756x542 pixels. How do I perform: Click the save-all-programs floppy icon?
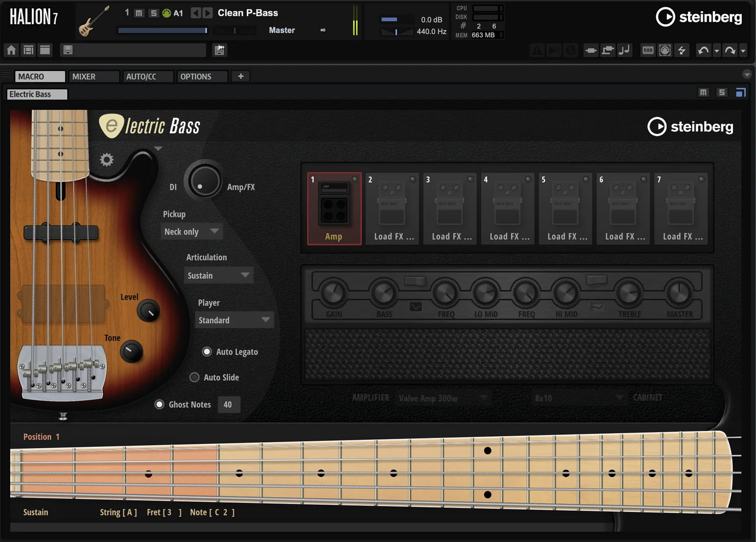pyautogui.click(x=220, y=50)
